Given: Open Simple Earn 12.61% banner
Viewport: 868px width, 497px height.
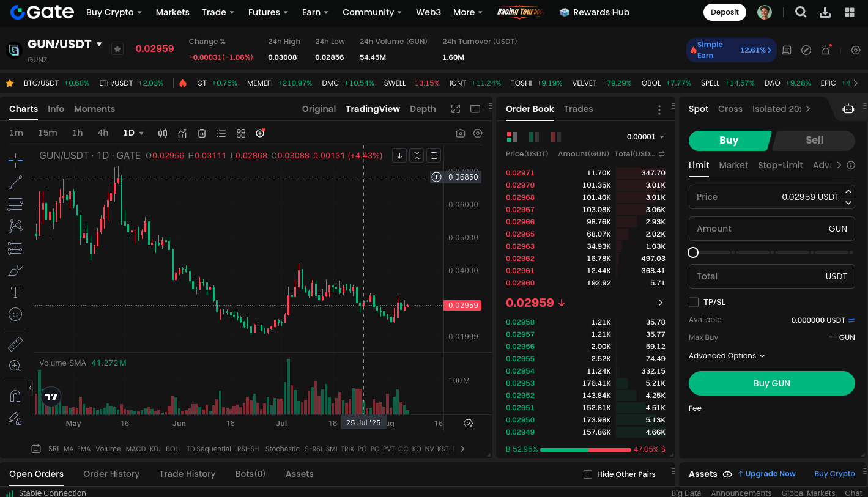Looking at the screenshot, I should (x=731, y=50).
